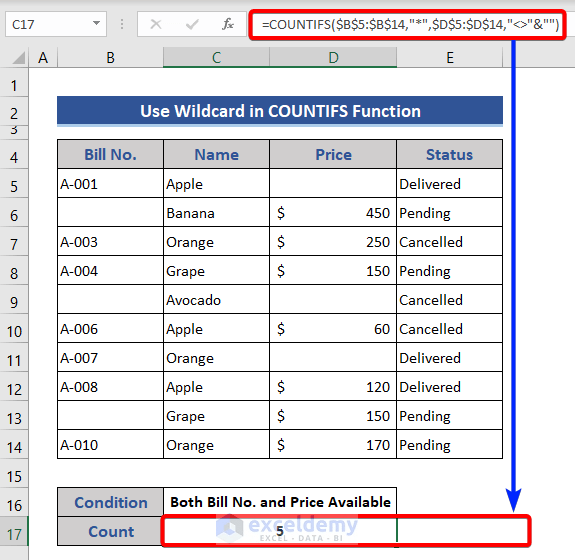
Task: Select the Delivered status in row 5
Action: pyautogui.click(x=450, y=183)
